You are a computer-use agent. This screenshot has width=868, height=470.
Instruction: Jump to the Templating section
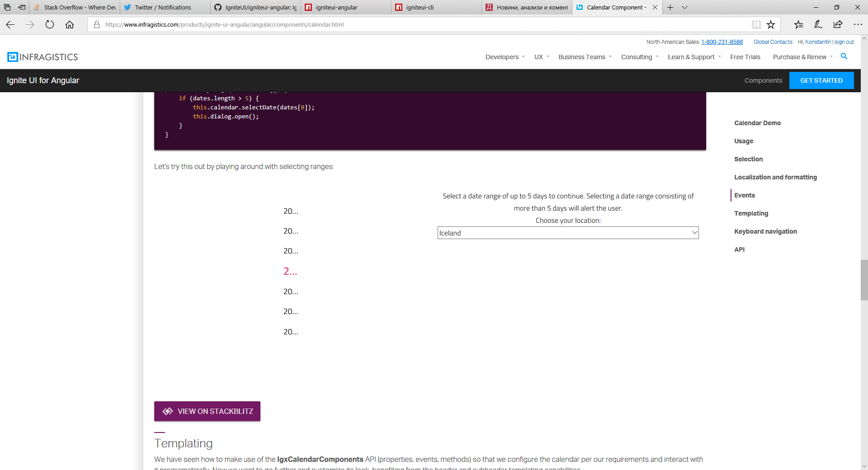pyautogui.click(x=751, y=213)
